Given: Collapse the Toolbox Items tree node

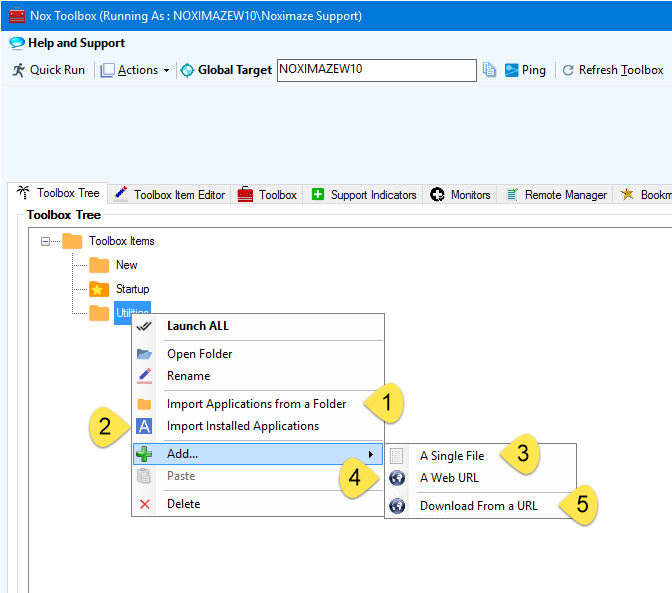Looking at the screenshot, I should point(45,242).
